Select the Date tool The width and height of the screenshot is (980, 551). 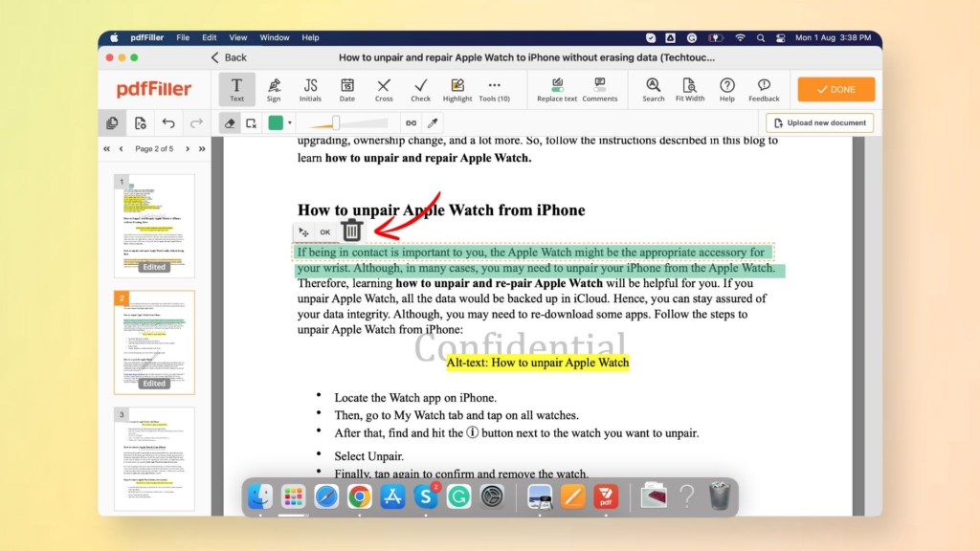pos(346,89)
